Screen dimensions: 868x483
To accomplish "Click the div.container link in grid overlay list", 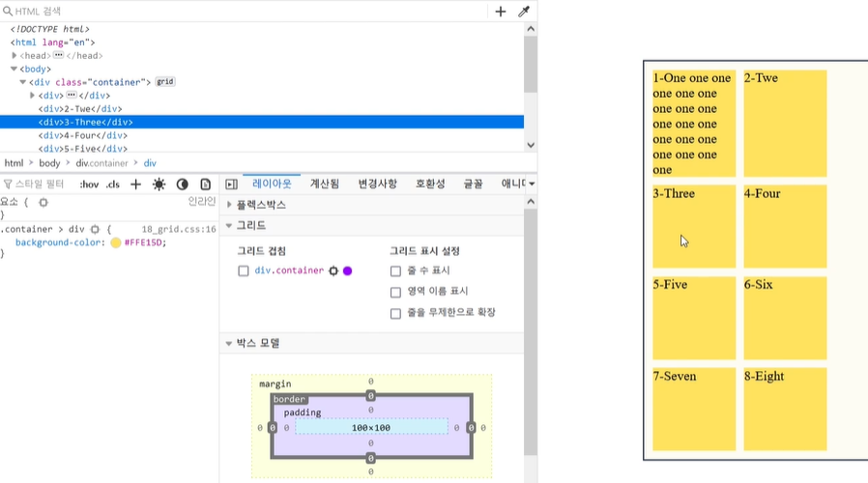I will tap(289, 270).
